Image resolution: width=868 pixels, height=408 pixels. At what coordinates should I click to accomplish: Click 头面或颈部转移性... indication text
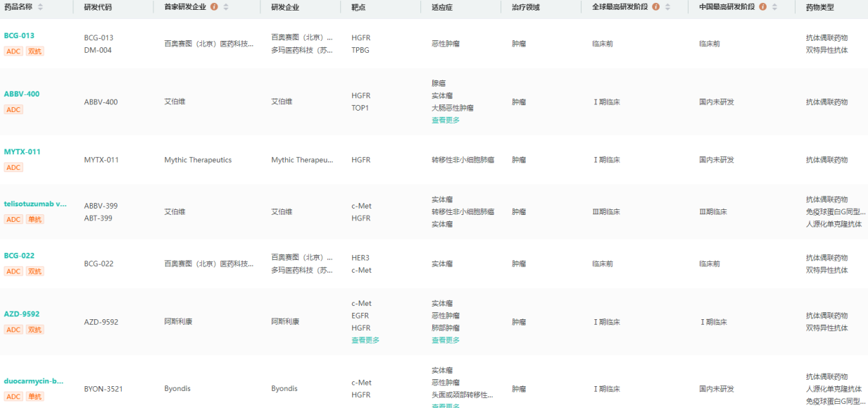463,395
